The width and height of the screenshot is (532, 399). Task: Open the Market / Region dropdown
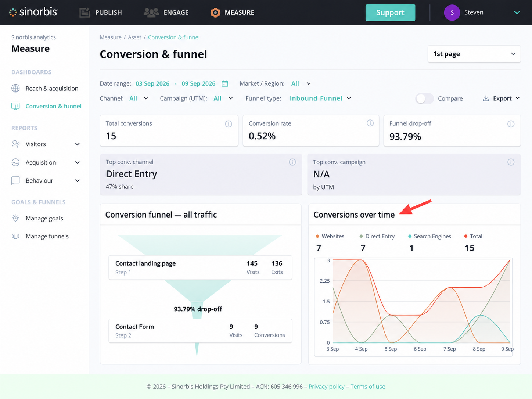coord(301,83)
